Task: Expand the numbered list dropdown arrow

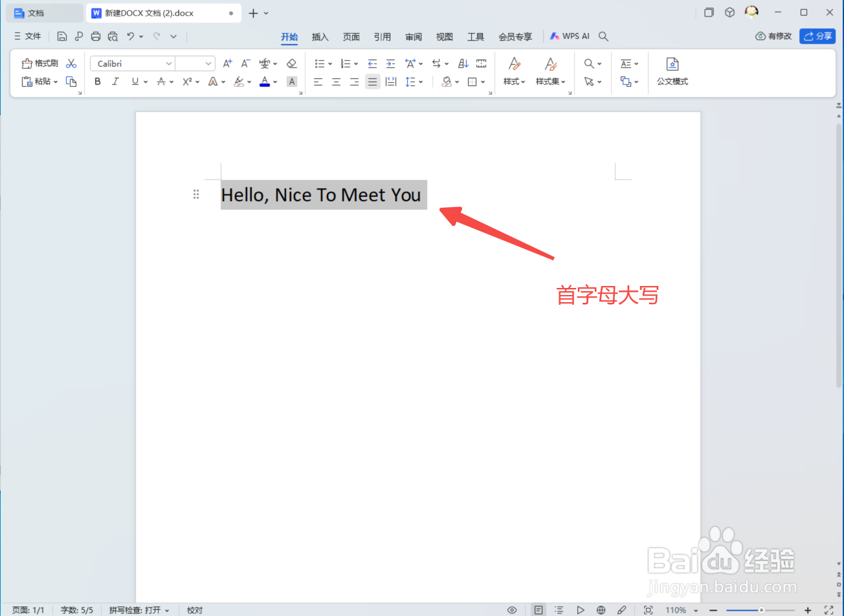Action: click(356, 64)
